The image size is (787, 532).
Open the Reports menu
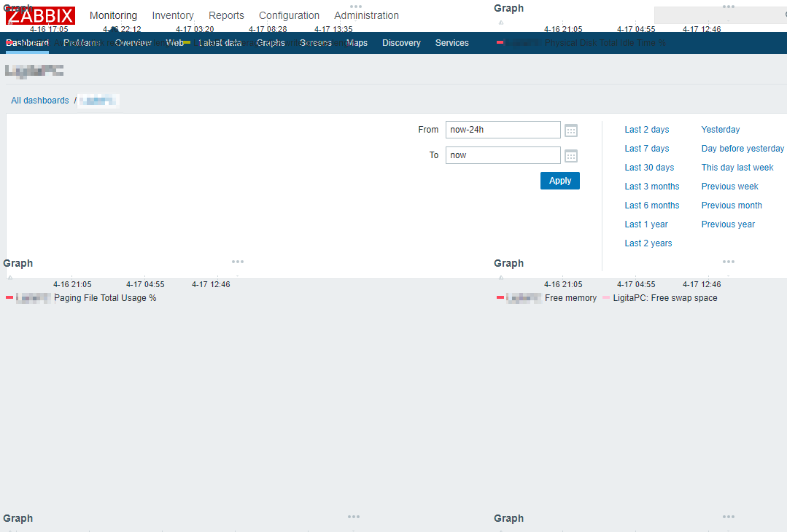[x=226, y=15]
